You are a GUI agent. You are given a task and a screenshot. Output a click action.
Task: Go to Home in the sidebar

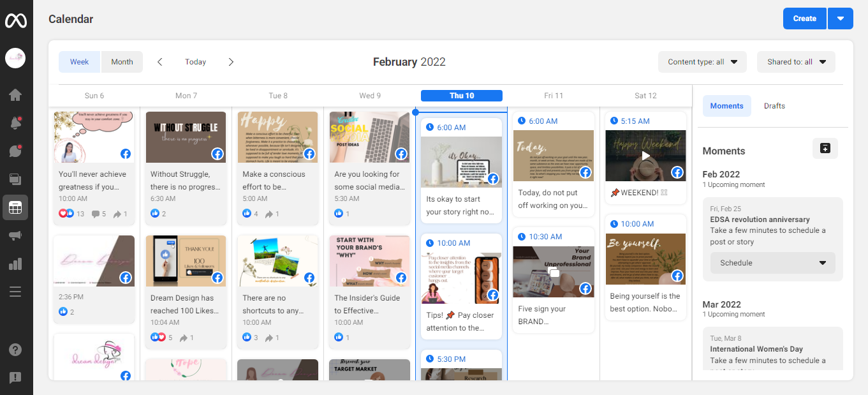pos(15,95)
